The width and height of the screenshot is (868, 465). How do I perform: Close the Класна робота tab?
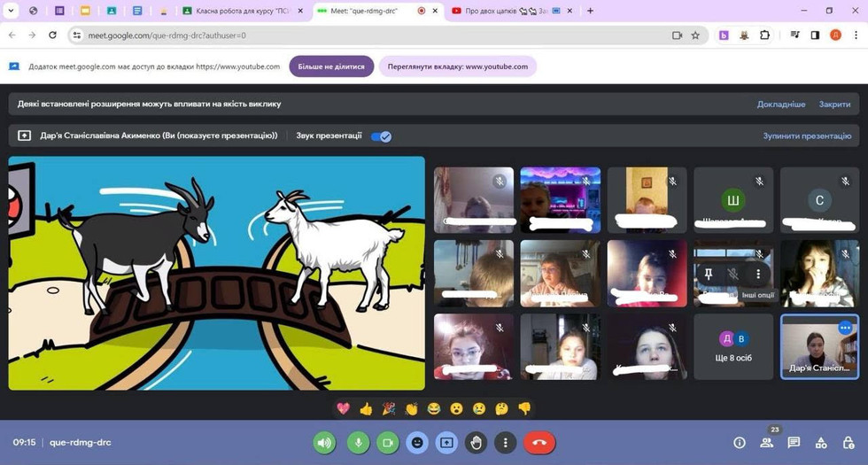[300, 11]
